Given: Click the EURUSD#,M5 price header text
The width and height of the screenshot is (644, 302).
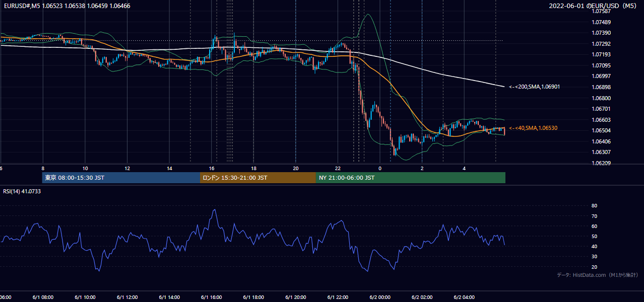Looking at the screenshot, I should point(66,6).
